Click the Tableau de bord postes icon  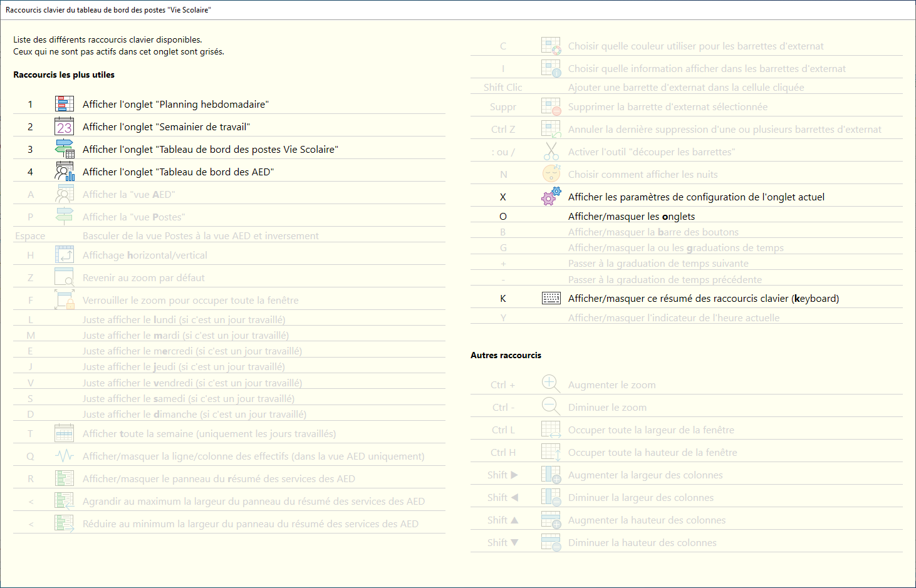tap(65, 149)
